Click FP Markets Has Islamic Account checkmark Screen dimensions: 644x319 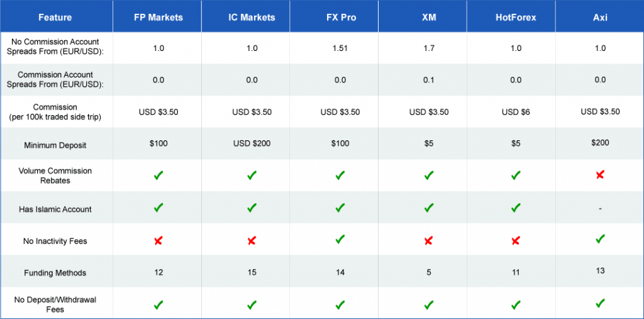(158, 208)
